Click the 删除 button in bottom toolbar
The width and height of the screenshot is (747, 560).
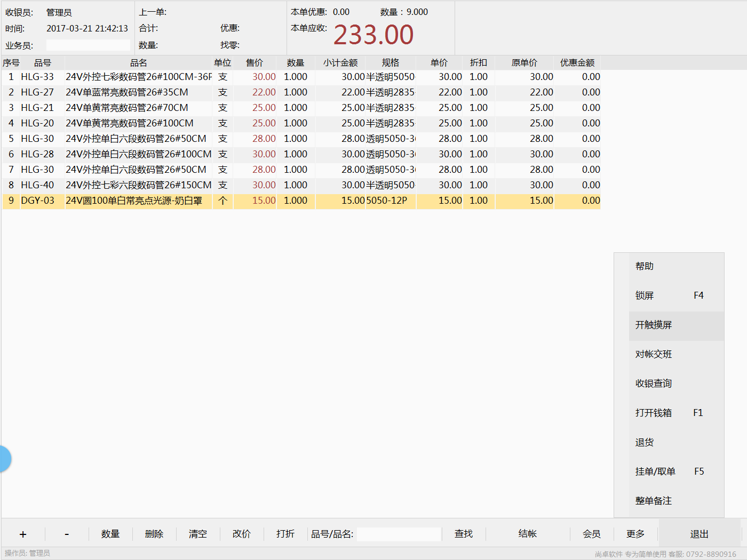[154, 534]
